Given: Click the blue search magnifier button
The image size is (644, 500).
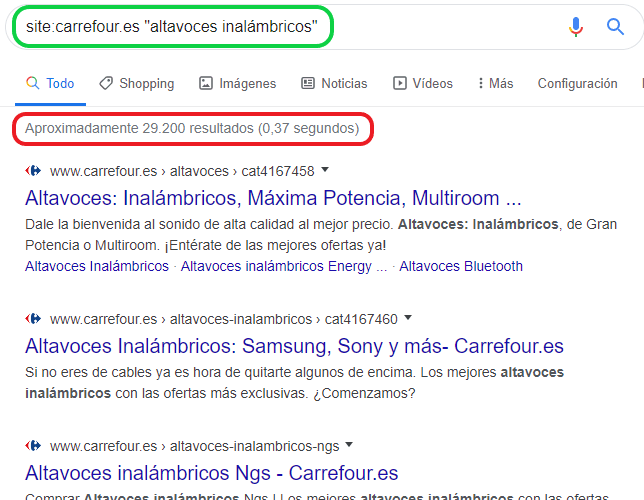Looking at the screenshot, I should click(615, 27).
